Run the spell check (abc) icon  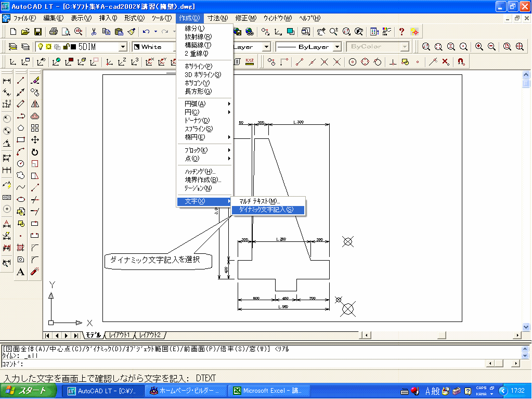(x=79, y=32)
